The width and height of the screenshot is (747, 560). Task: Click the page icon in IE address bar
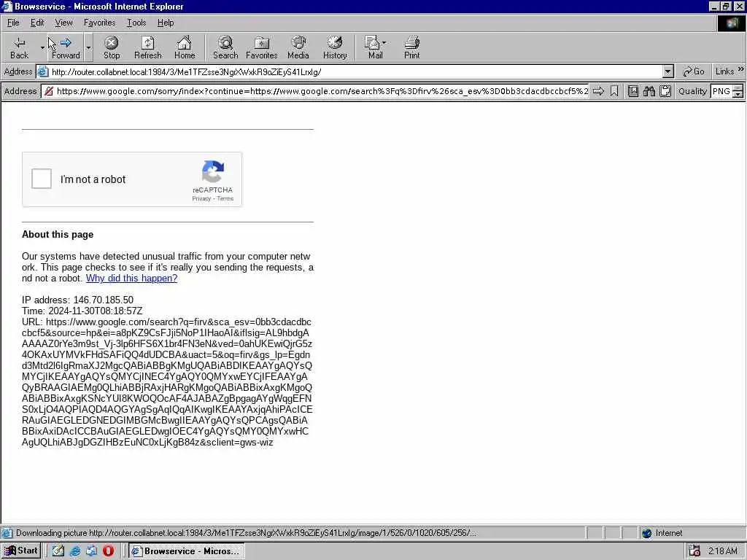43,72
